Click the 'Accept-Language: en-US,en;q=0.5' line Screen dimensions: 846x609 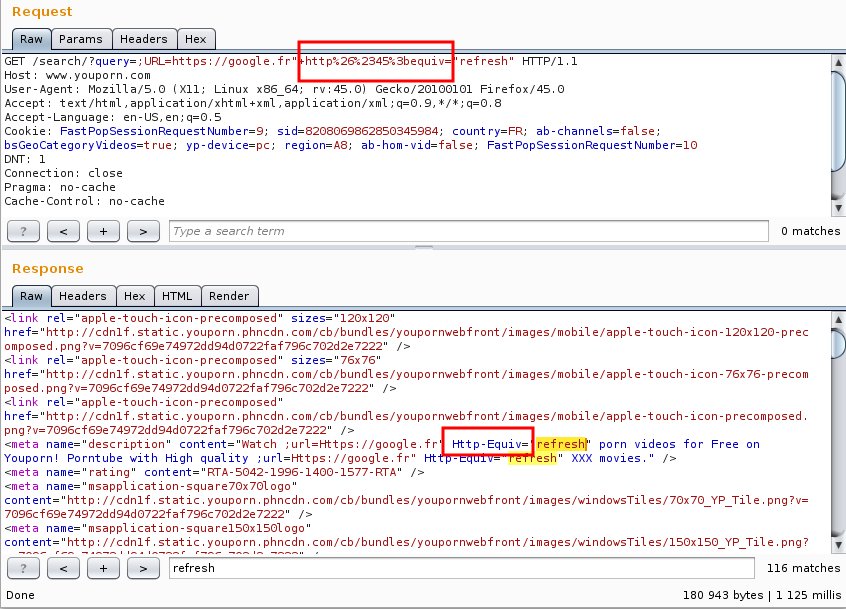[113, 118]
